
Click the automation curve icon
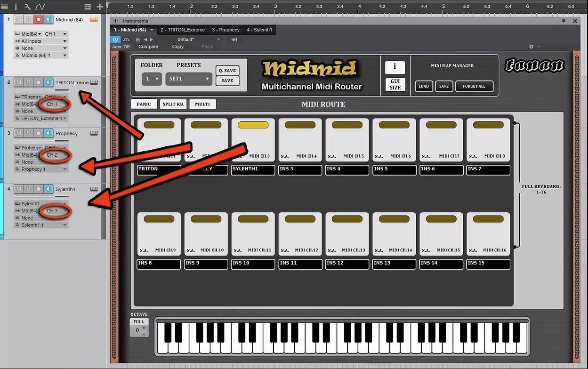pos(40,7)
